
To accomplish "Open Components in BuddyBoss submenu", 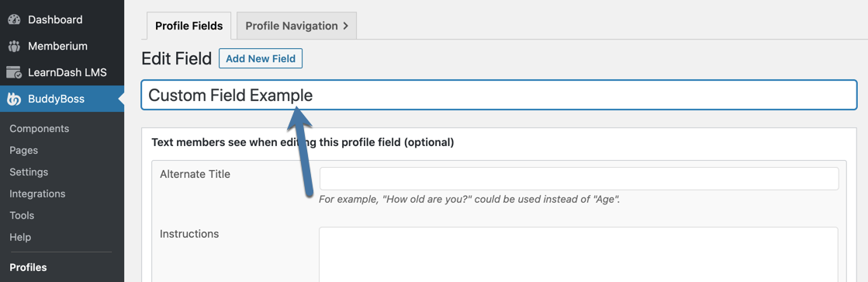I will point(40,128).
